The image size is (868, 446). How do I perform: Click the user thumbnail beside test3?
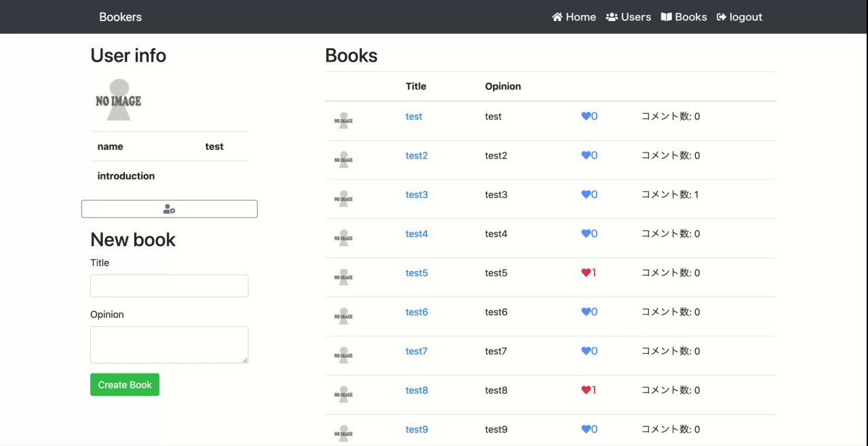(344, 197)
